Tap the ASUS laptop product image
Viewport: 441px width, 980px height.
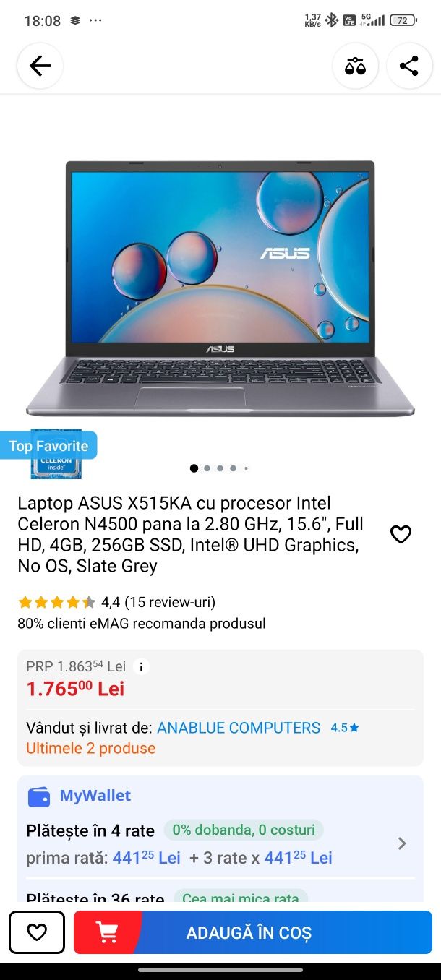pos(220,288)
